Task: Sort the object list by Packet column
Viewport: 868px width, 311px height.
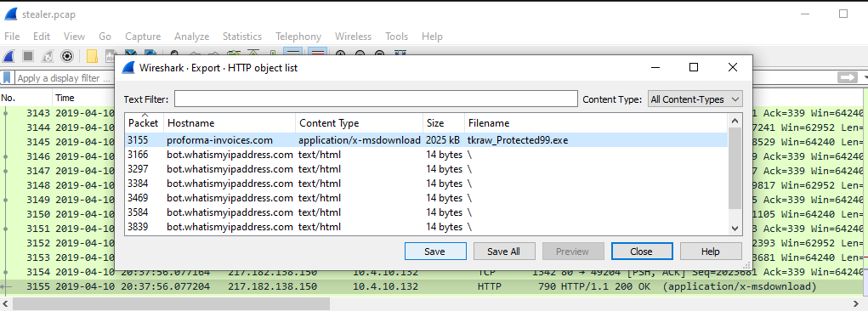Action: [x=144, y=123]
